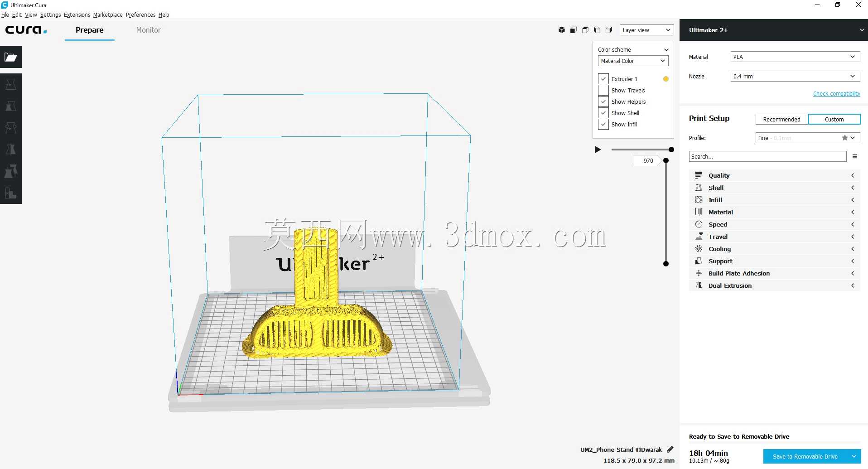Click the Build Plate Adhesion icon

pyautogui.click(x=699, y=273)
